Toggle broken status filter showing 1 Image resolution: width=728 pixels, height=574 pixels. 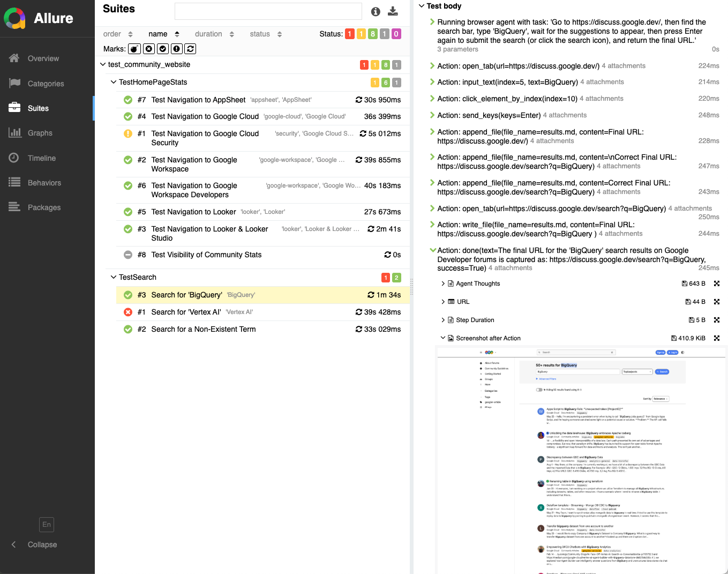(361, 34)
